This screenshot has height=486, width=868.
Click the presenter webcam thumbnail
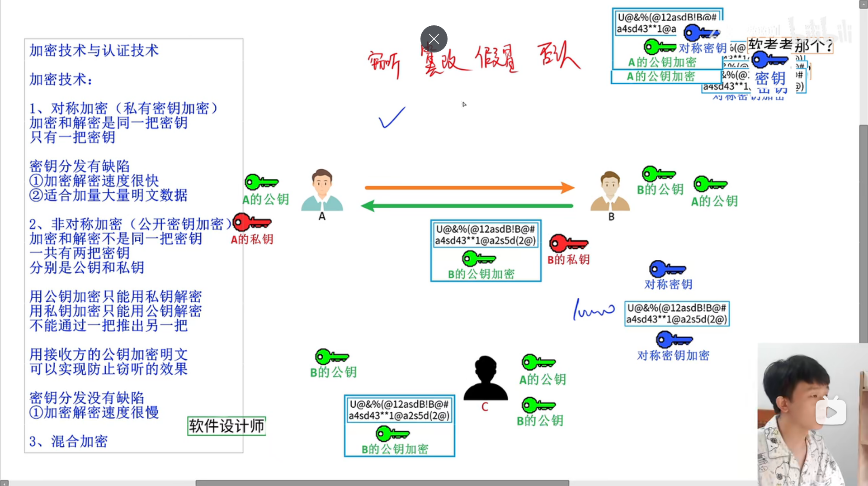point(813,414)
